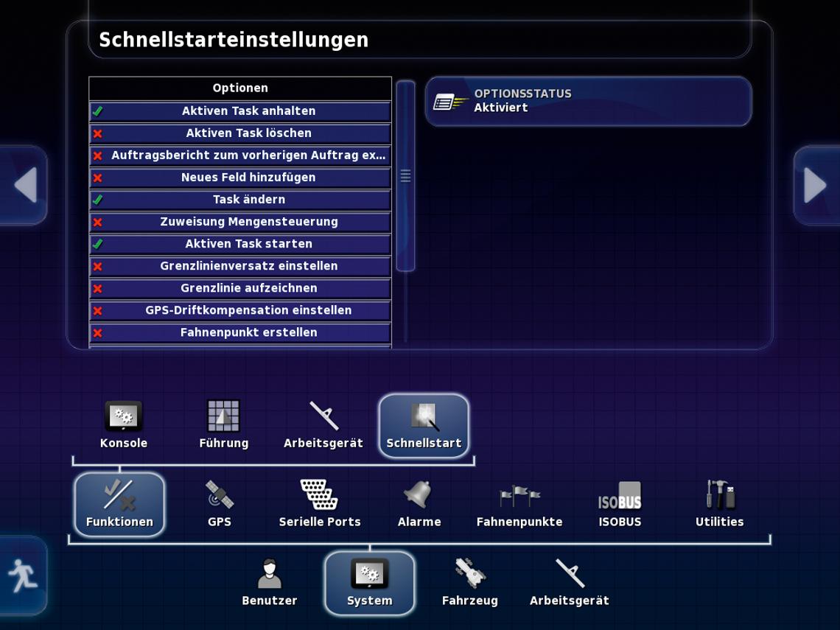Select the Fahnenpunkt erstellen row

coord(240,332)
